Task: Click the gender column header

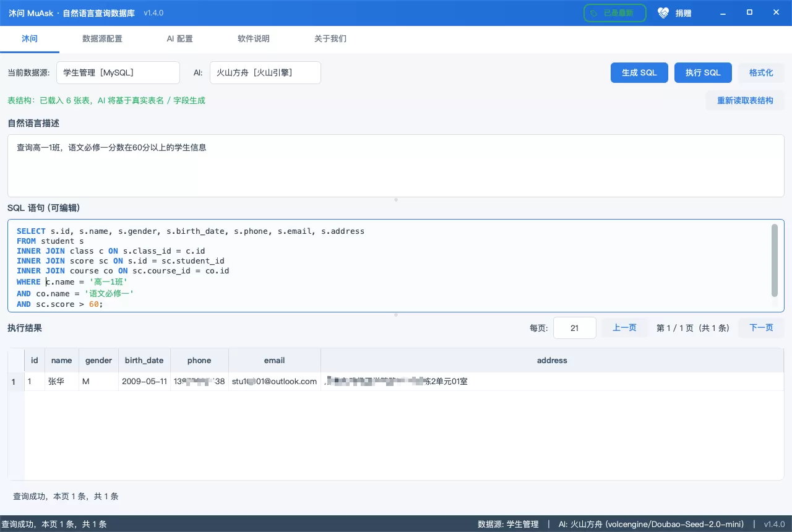Action: tap(98, 360)
